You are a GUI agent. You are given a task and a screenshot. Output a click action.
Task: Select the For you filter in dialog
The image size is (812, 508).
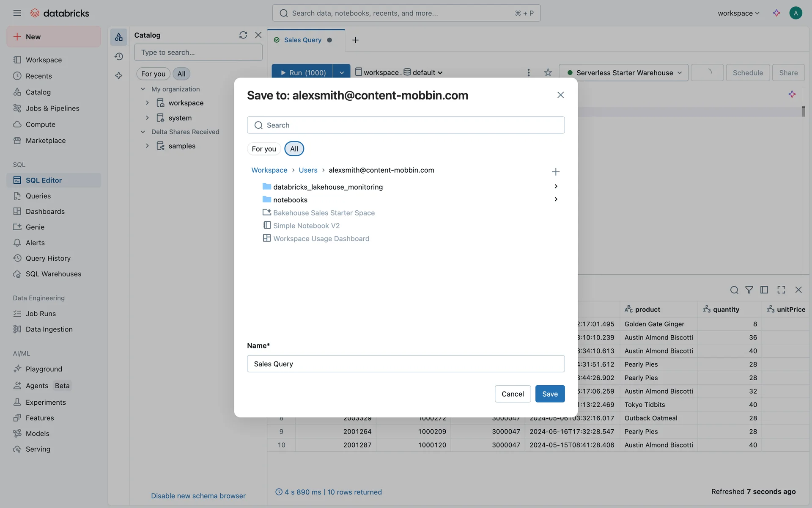[x=263, y=149]
